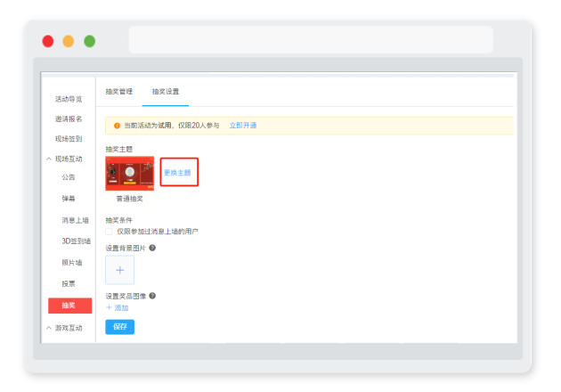Screen dimensions: 561x392
Task: Select 3D签到墙 in sidebar
Action: (x=77, y=241)
